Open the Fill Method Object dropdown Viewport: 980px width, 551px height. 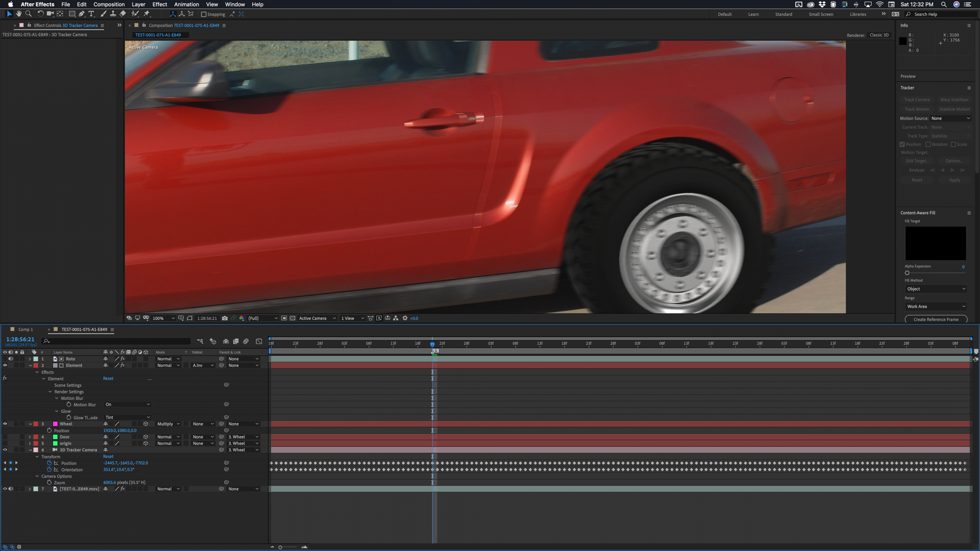pyautogui.click(x=936, y=289)
